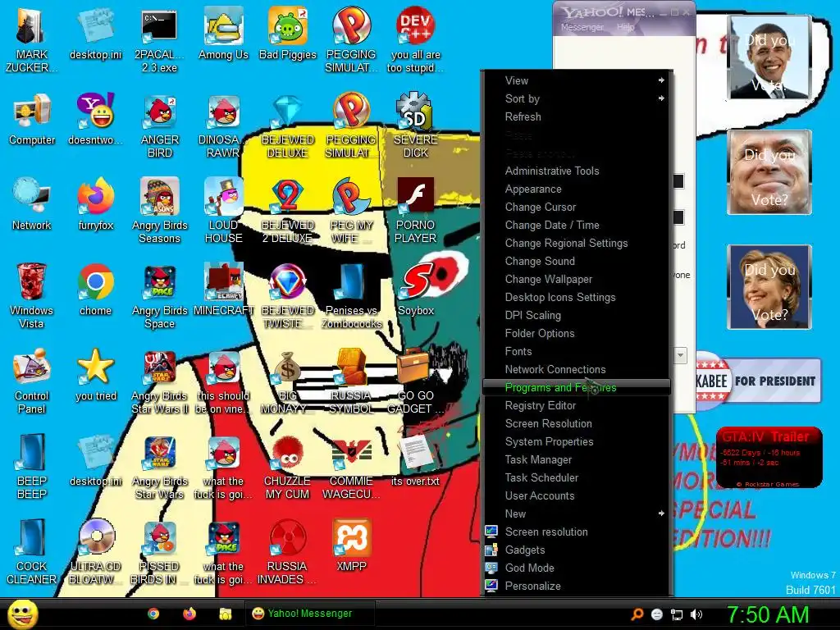Click the volume speaker tray icon
840x630 pixels.
click(x=696, y=614)
